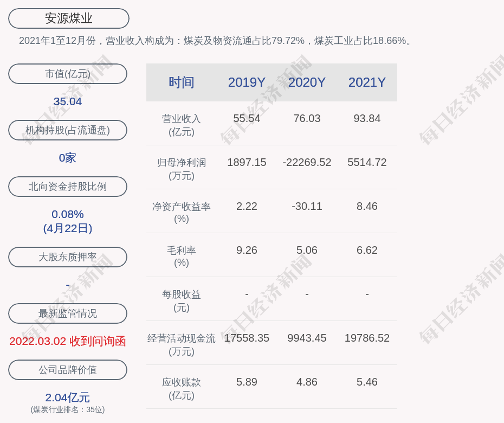The image size is (504, 423).
Task: Select the cash flow value 17558.35
Action: (247, 338)
